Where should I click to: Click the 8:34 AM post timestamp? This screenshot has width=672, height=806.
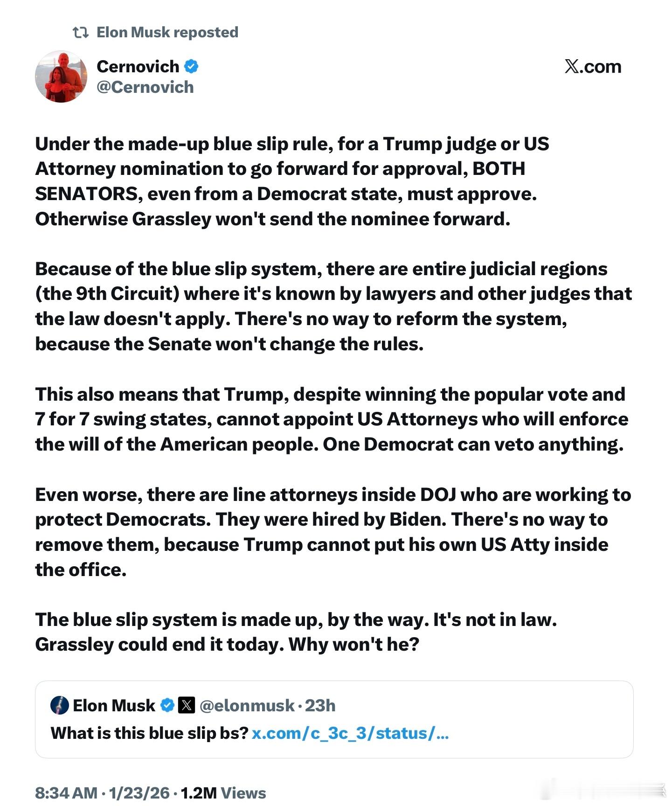(66, 793)
